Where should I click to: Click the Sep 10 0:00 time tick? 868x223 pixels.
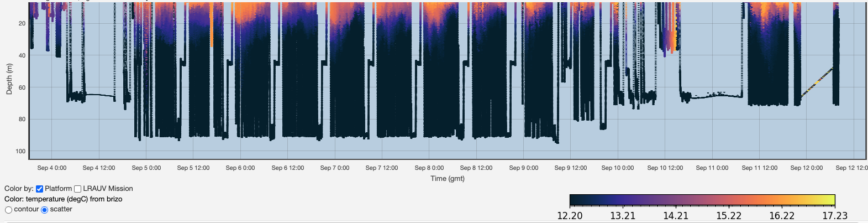(618, 168)
